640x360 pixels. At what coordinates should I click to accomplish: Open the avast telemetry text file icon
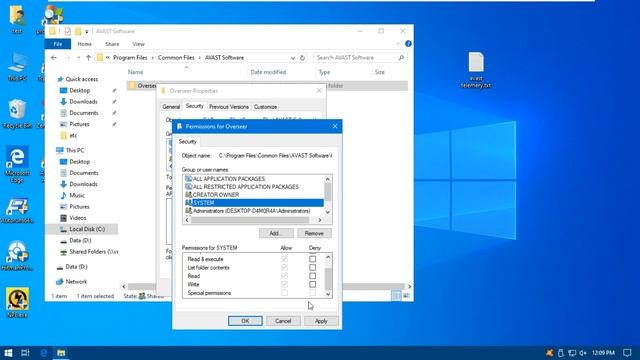click(x=476, y=70)
